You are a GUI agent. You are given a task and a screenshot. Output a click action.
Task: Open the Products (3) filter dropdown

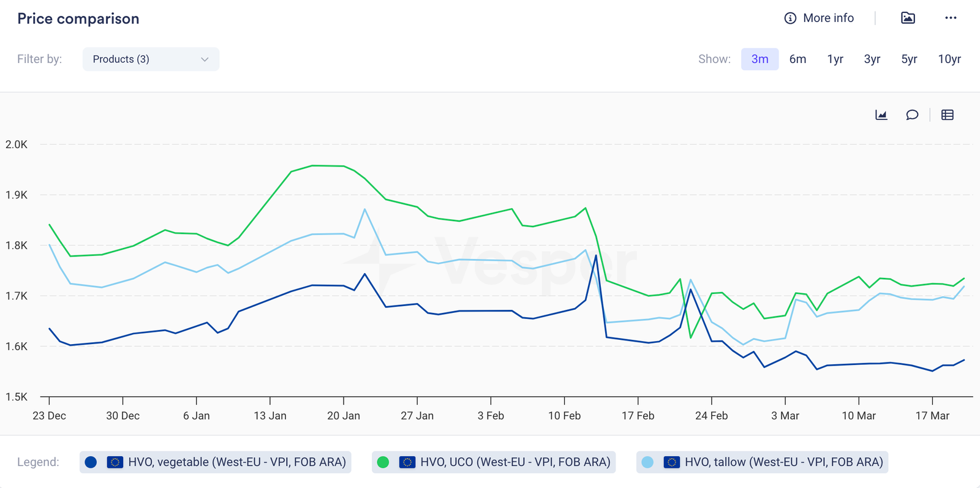coord(150,59)
